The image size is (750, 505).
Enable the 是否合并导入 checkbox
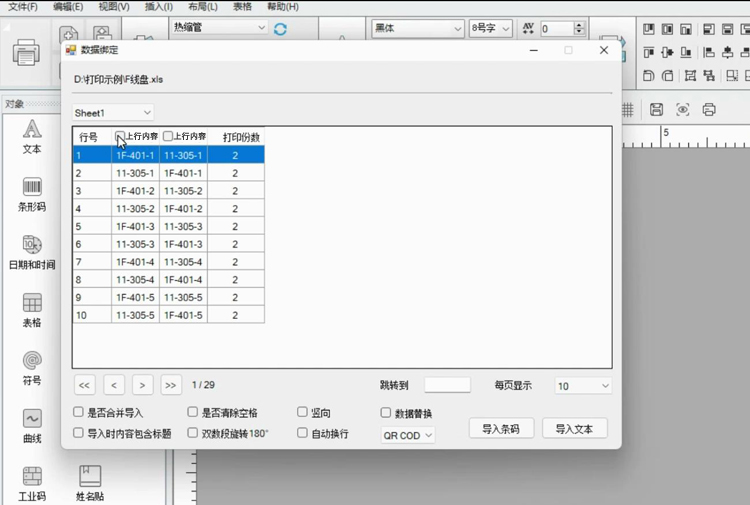pos(78,412)
